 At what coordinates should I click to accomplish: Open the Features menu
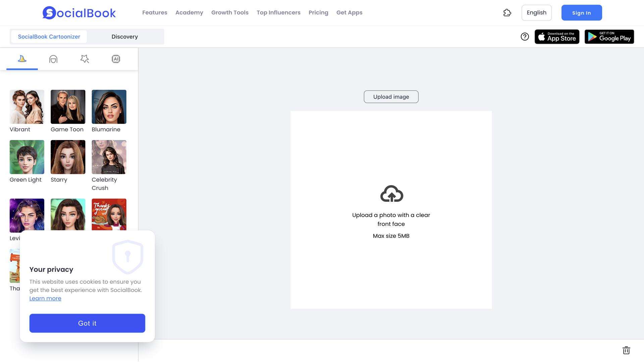click(155, 13)
